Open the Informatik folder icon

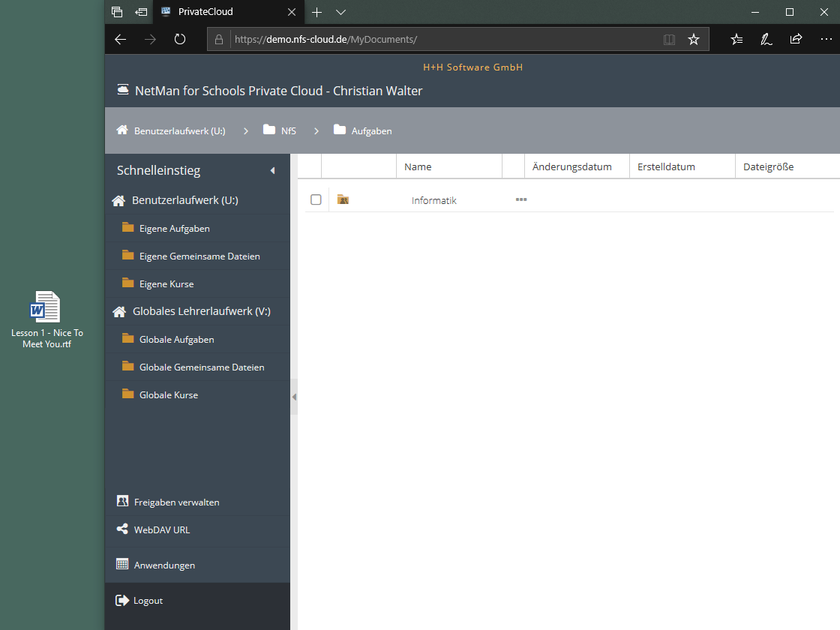pyautogui.click(x=343, y=199)
